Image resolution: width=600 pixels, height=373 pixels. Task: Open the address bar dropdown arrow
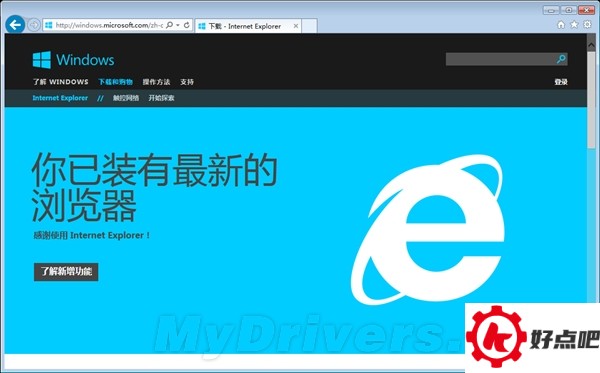point(178,25)
